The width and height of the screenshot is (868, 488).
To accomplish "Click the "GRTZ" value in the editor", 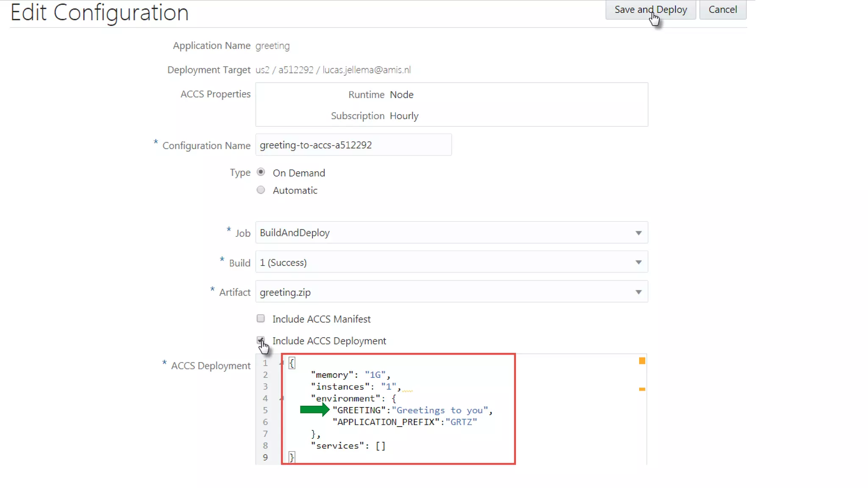I will point(461,422).
